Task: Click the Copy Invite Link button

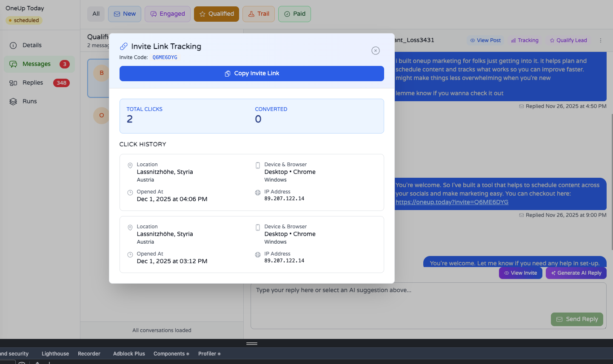Action: [252, 73]
